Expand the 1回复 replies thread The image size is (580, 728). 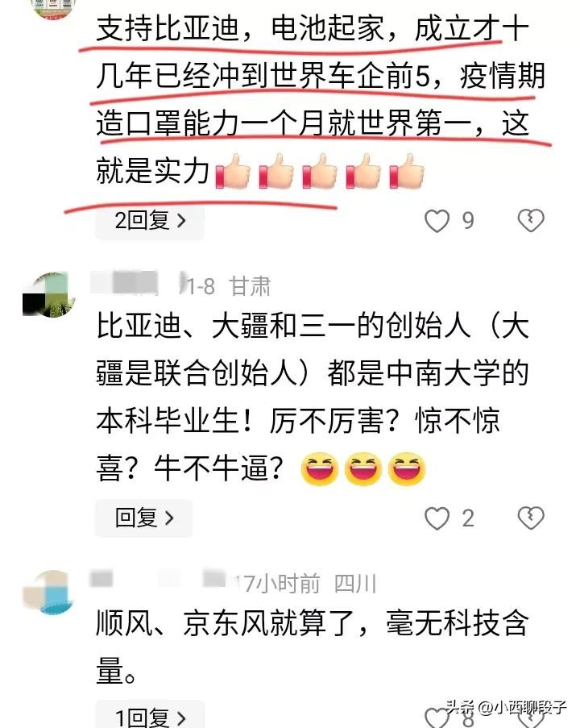150,717
